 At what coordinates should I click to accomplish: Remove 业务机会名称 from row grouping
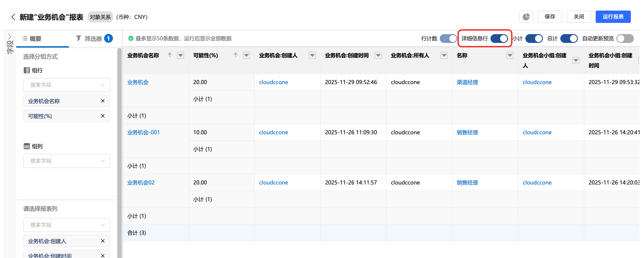pyautogui.click(x=103, y=101)
